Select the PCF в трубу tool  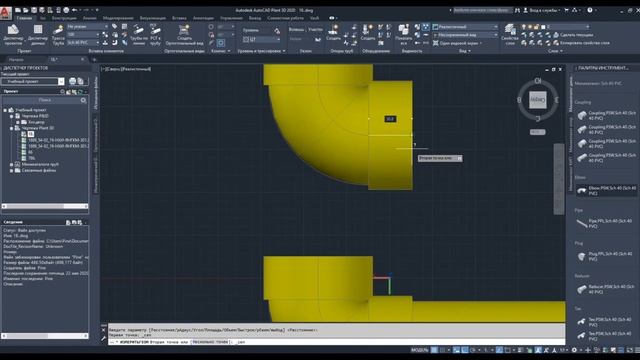pyautogui.click(x=155, y=35)
